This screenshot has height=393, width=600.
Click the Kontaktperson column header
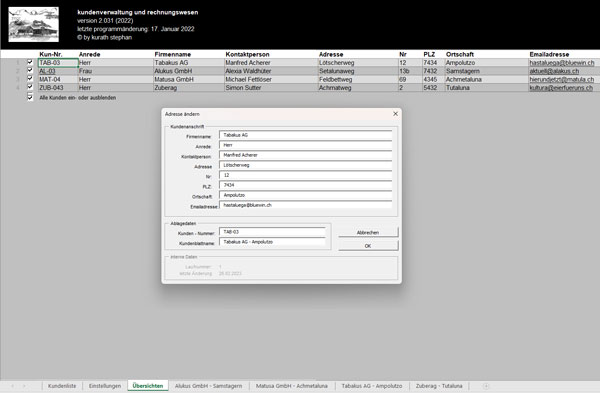pos(247,54)
